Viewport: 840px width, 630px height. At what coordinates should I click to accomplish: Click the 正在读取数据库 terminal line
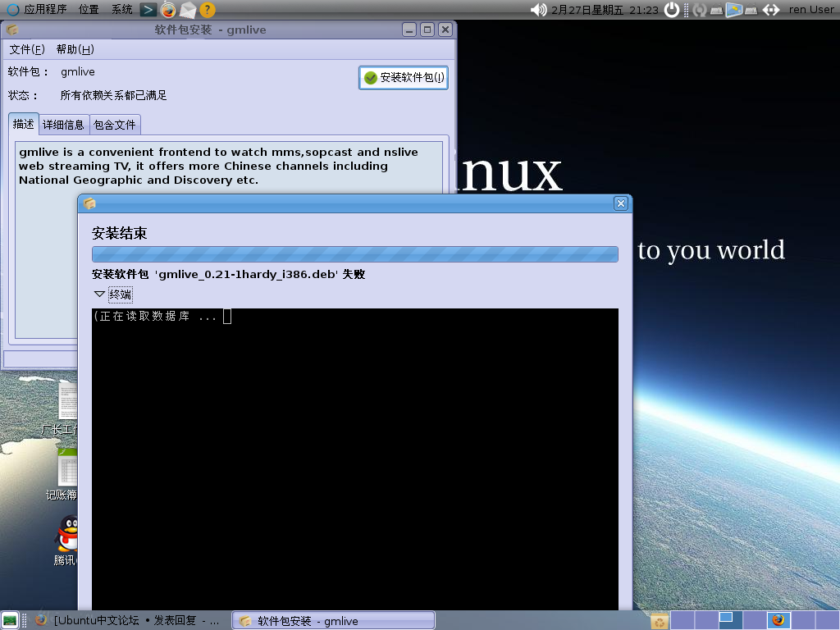(x=155, y=317)
